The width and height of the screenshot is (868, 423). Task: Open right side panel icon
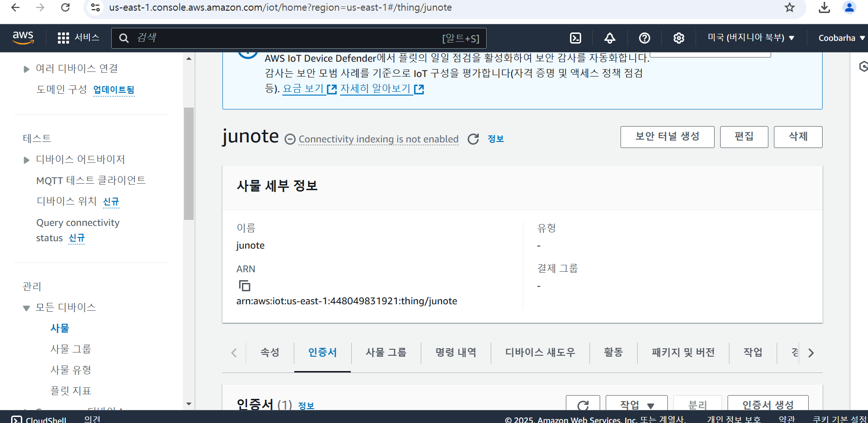(863, 66)
